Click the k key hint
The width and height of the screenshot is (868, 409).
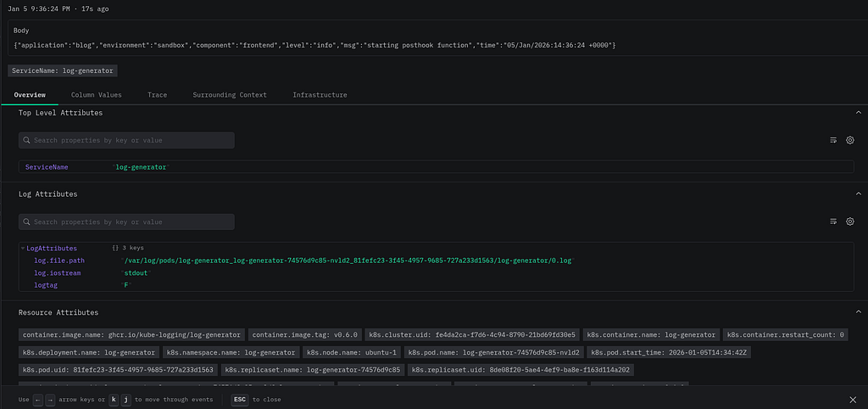[114, 400]
